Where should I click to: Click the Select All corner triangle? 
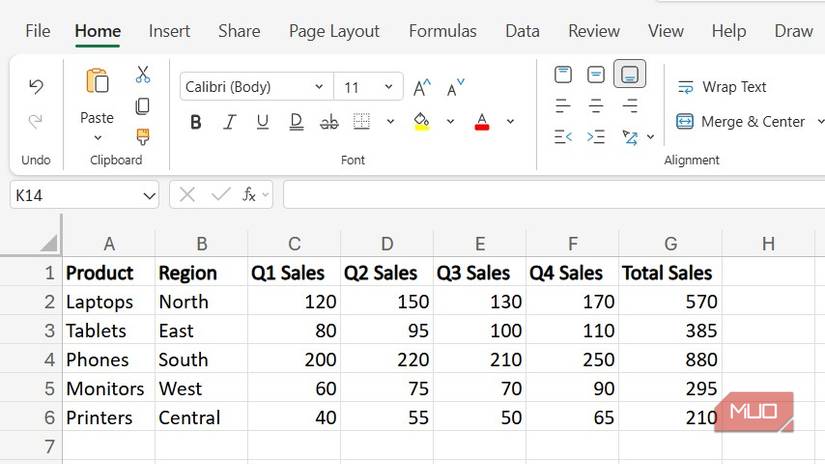(48, 243)
